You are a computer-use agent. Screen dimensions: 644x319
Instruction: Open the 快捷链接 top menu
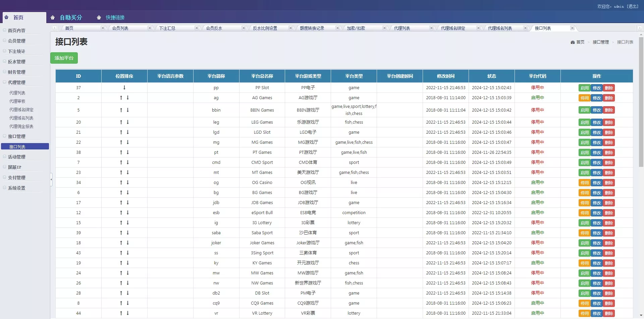pyautogui.click(x=115, y=18)
